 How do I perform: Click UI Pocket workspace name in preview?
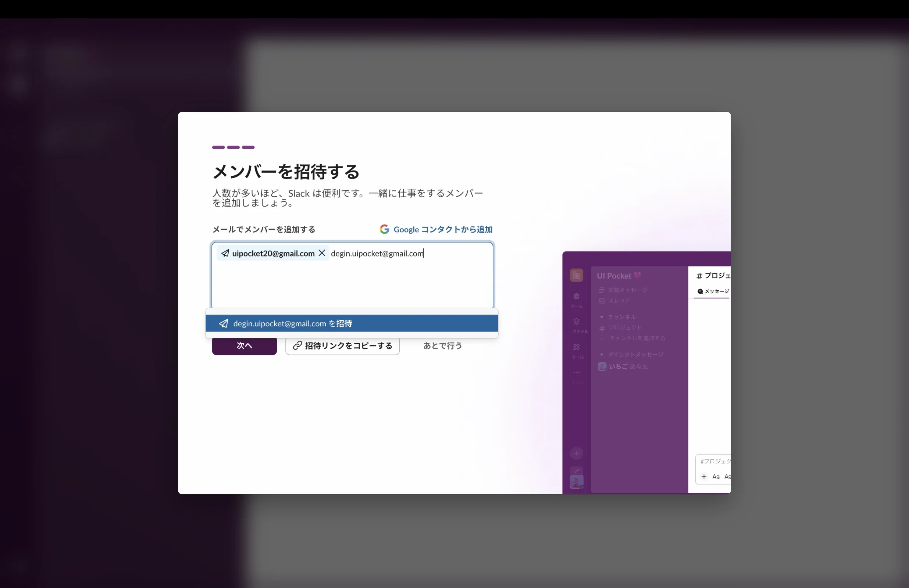coord(614,276)
